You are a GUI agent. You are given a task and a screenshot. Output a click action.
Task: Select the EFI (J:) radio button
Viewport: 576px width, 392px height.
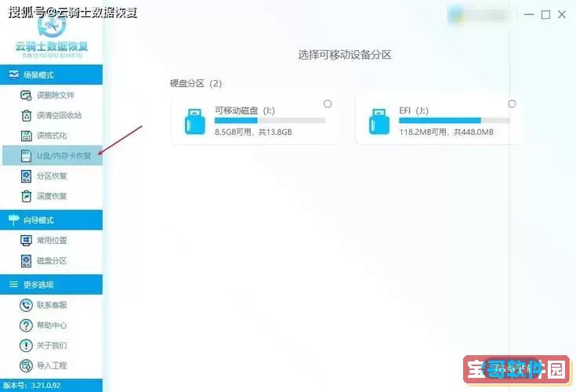(x=512, y=104)
